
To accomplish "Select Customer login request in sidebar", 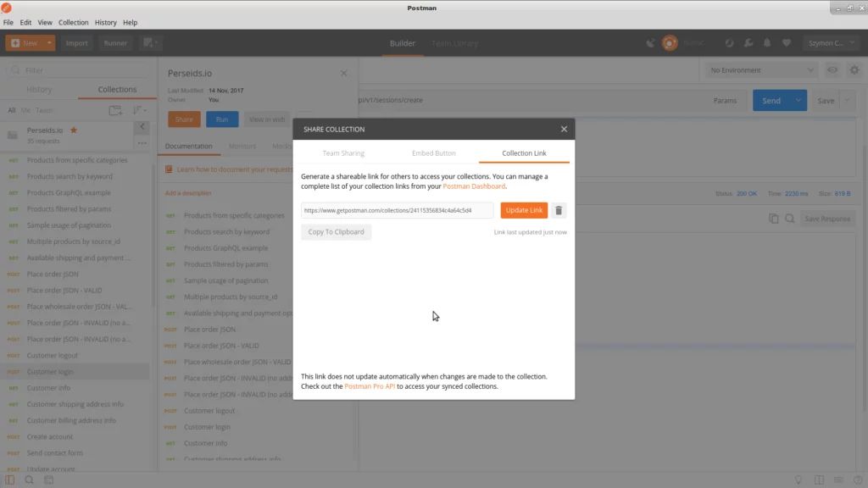I will pyautogui.click(x=75, y=372).
